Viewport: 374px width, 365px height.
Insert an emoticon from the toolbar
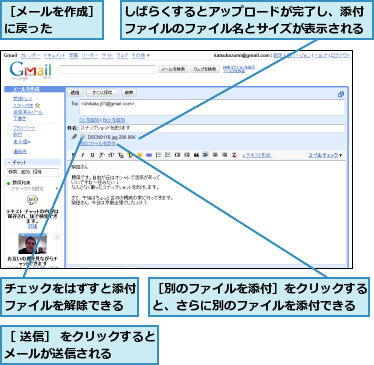139,155
